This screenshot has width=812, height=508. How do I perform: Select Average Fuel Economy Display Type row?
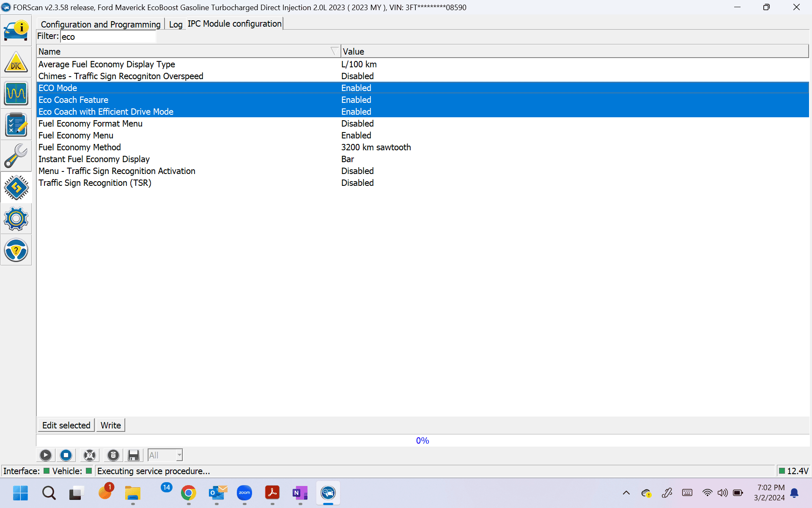(x=423, y=64)
